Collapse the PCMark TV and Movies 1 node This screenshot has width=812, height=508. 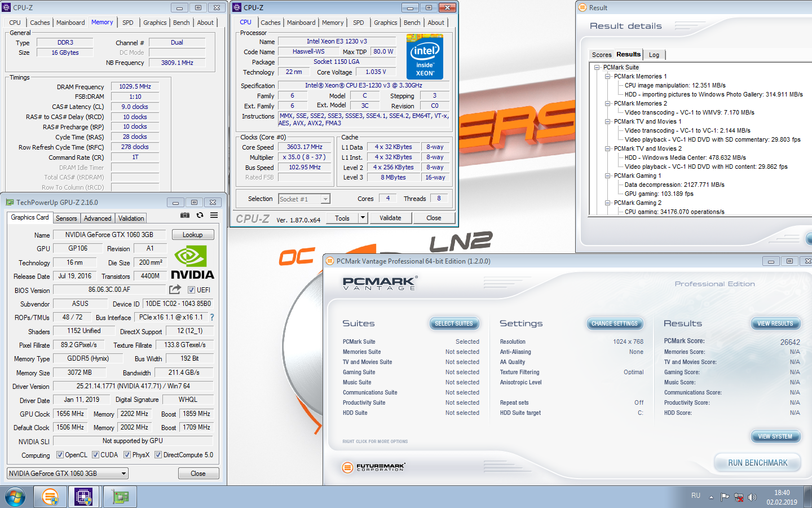point(608,121)
